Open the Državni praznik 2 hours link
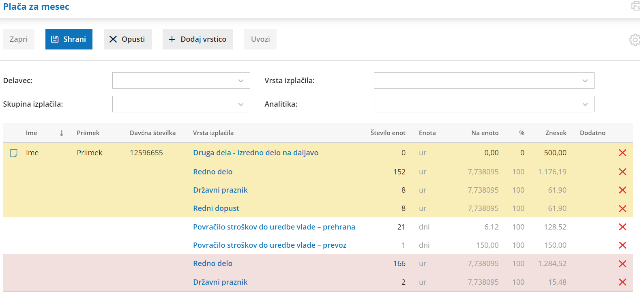This screenshot has width=644, height=294. pyautogui.click(x=220, y=282)
